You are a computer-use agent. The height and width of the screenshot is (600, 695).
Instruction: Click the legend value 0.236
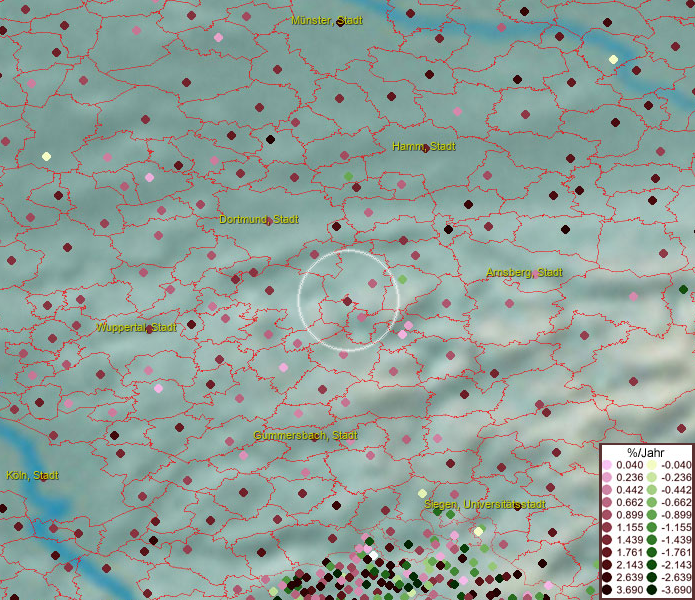click(x=629, y=477)
